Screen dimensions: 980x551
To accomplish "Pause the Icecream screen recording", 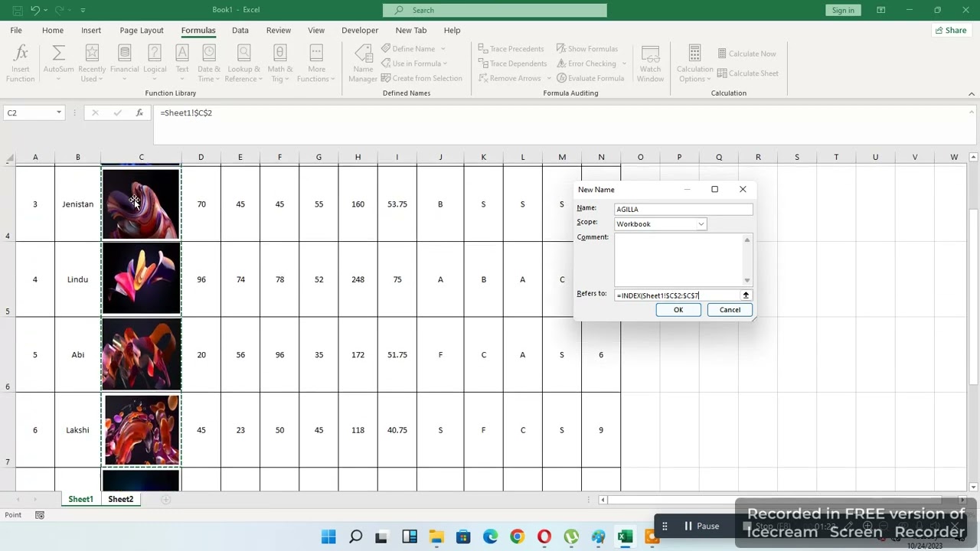I will pos(701,526).
